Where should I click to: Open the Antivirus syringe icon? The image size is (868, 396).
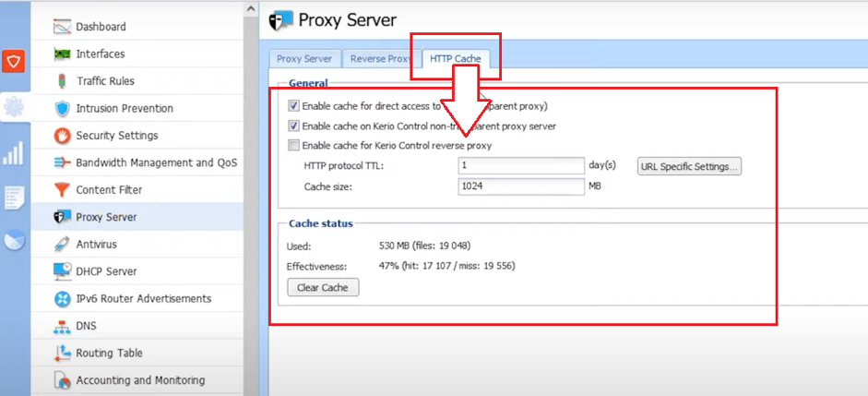pyautogui.click(x=63, y=245)
